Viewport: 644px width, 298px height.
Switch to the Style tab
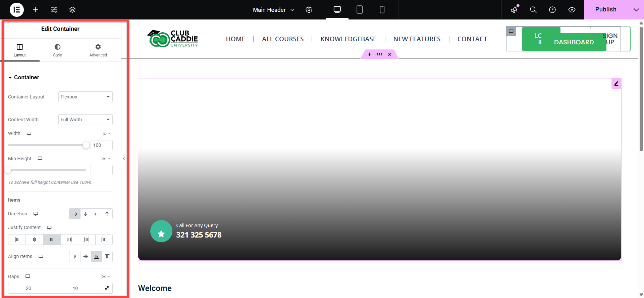point(57,50)
